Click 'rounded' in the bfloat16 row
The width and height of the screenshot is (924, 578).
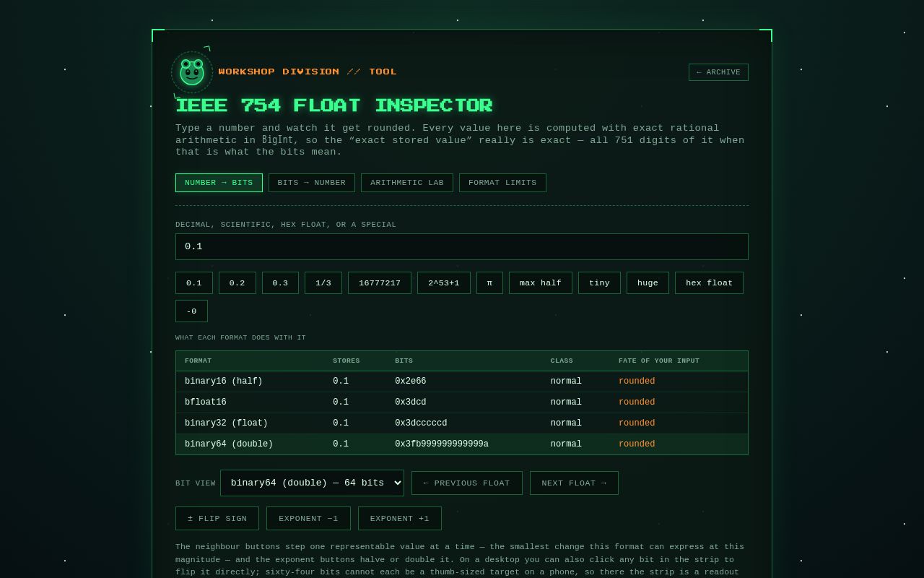[637, 402]
